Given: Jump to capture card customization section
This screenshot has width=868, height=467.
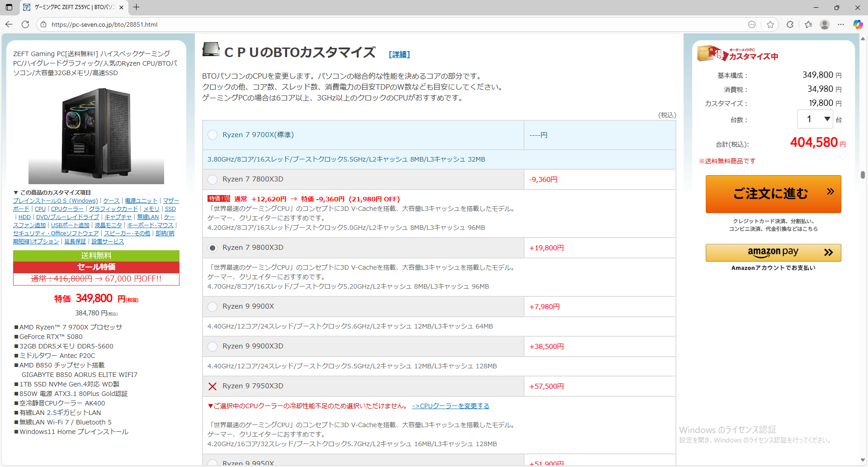Looking at the screenshot, I should point(118,217).
